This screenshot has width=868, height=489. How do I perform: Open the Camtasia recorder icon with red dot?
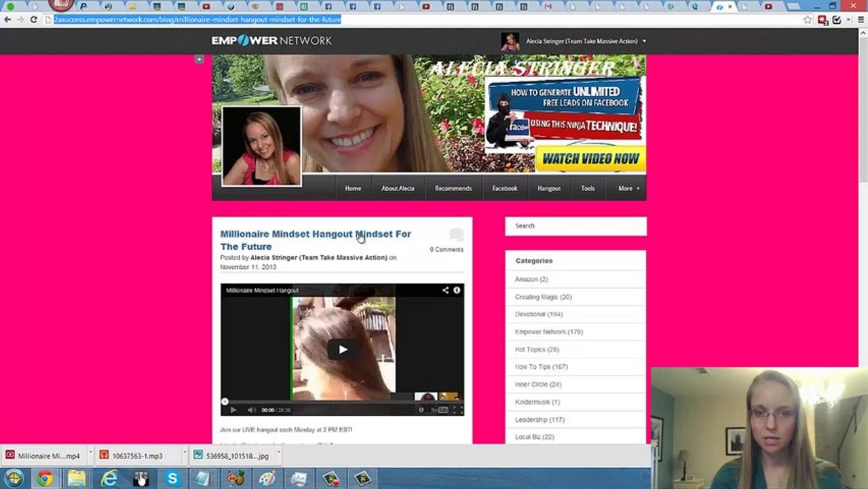coord(331,479)
